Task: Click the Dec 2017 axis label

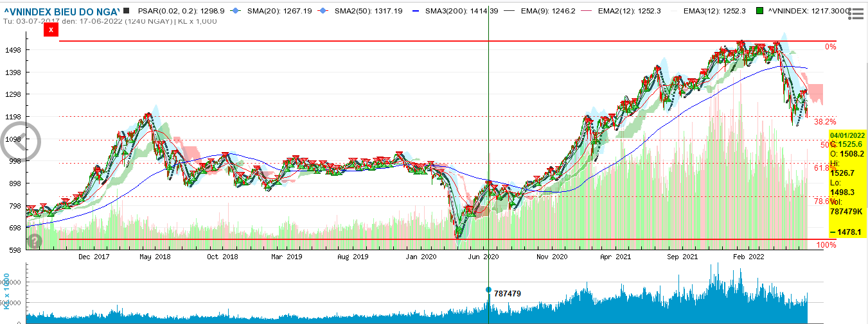Action: [x=93, y=257]
